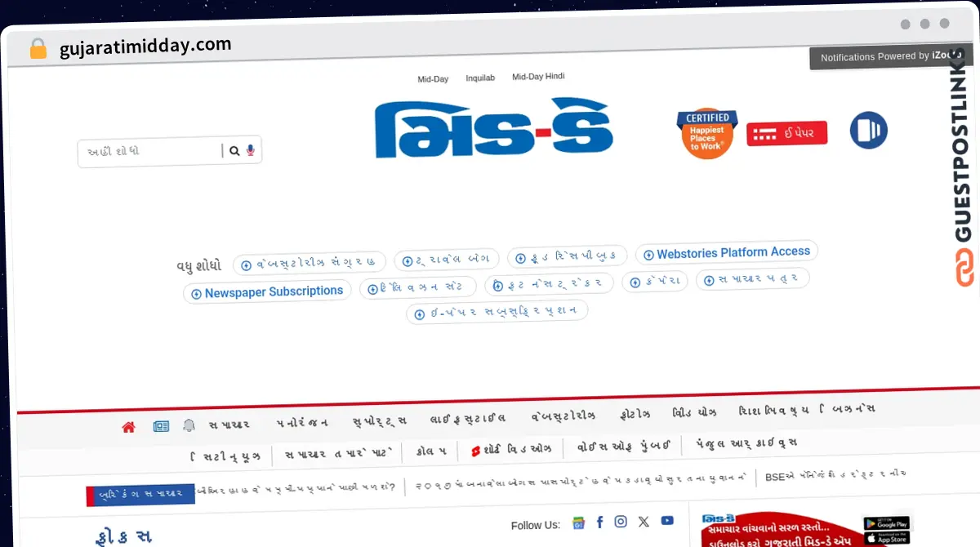980x547 pixels.
Task: Select the ટેલિવિઝન સેટ (television set) tag
Action: tap(418, 288)
